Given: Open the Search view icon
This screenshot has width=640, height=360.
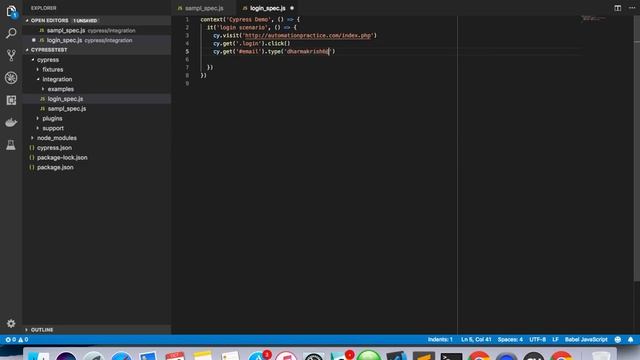Looking at the screenshot, I should click(11, 33).
